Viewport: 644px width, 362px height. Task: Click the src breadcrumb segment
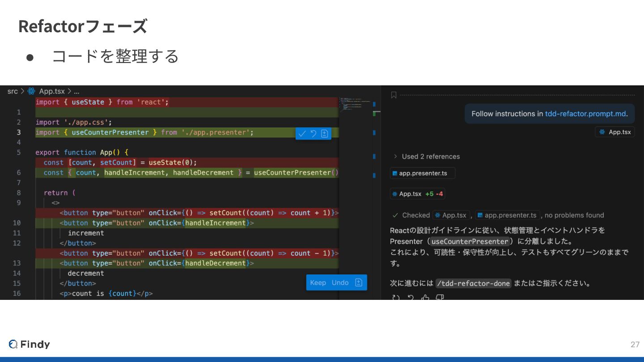[x=13, y=91]
